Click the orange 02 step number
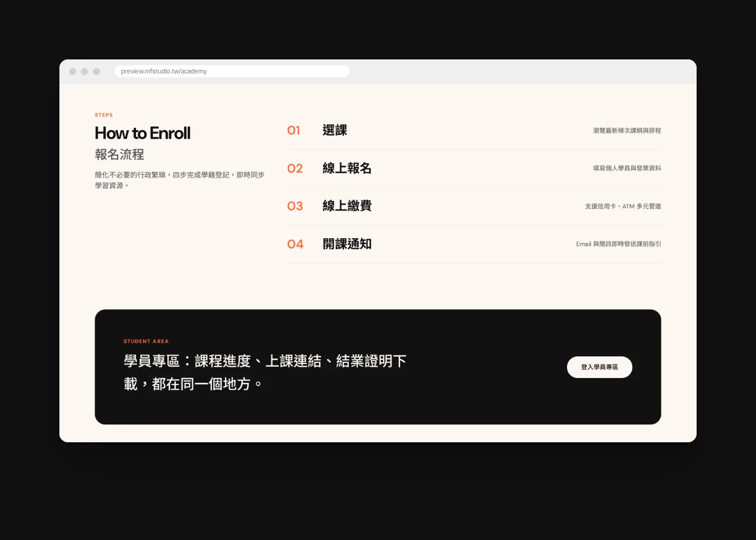The image size is (756, 540). tap(295, 168)
